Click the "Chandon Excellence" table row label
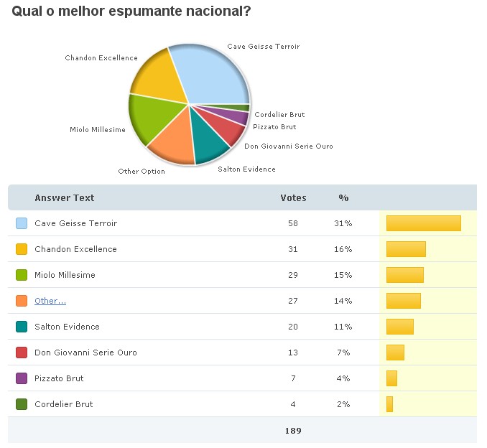487x448 pixels. pos(76,249)
